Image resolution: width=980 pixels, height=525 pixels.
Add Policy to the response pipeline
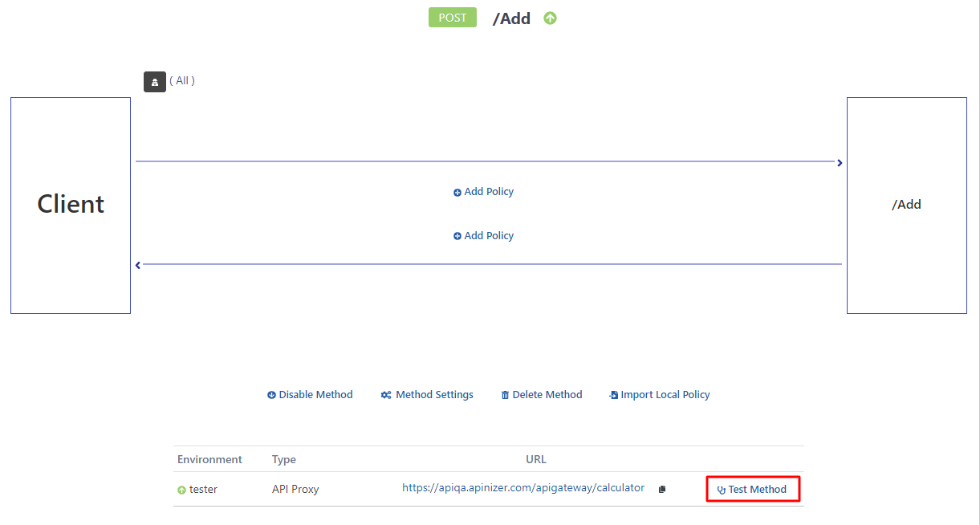(483, 236)
